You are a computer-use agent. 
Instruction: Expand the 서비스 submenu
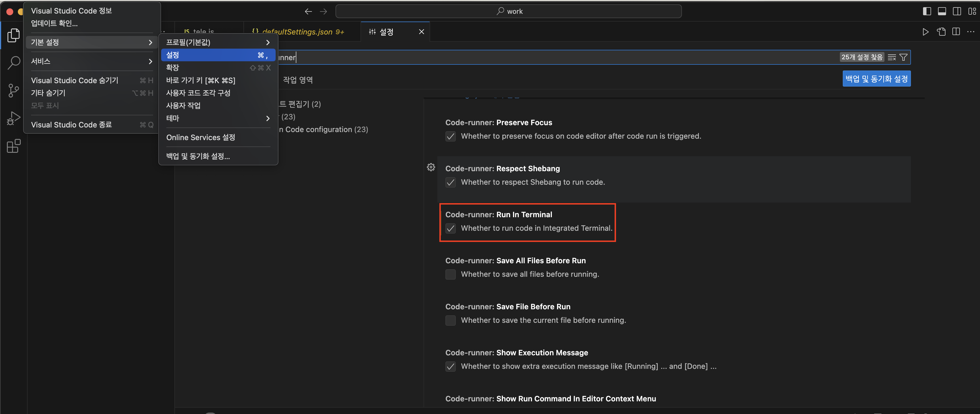[92, 61]
